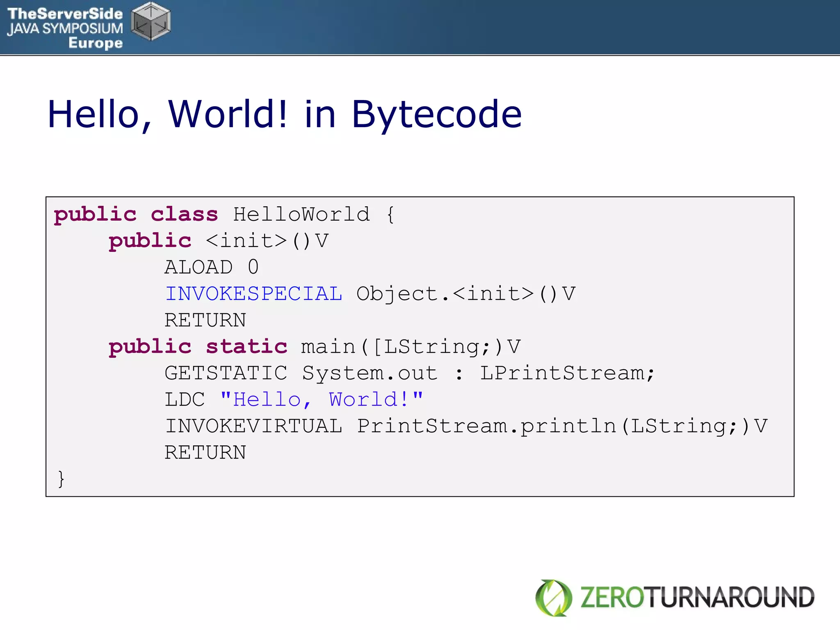The width and height of the screenshot is (840, 630).
Task: Click the blue 'INVOKESPECIAL' keyword
Action: pyautogui.click(x=254, y=294)
